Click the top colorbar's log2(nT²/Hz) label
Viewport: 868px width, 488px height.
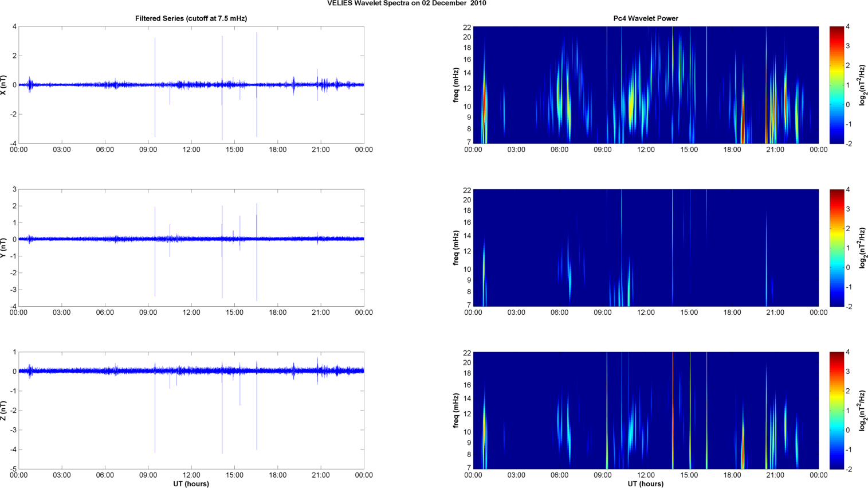coord(862,85)
